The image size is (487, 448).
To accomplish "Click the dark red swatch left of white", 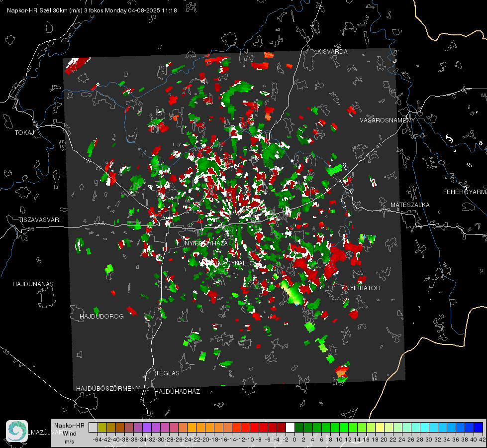I will [281, 427].
